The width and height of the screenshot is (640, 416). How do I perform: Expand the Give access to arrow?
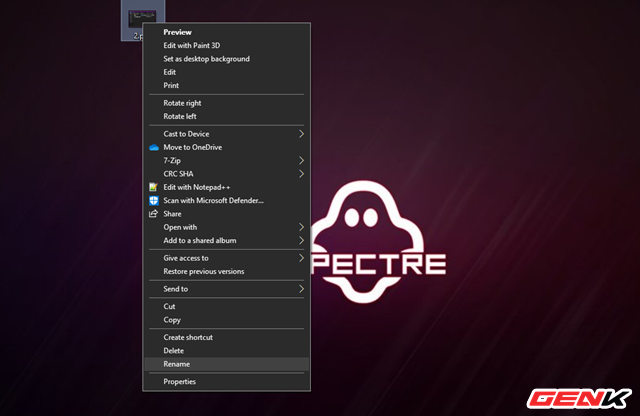(301, 258)
